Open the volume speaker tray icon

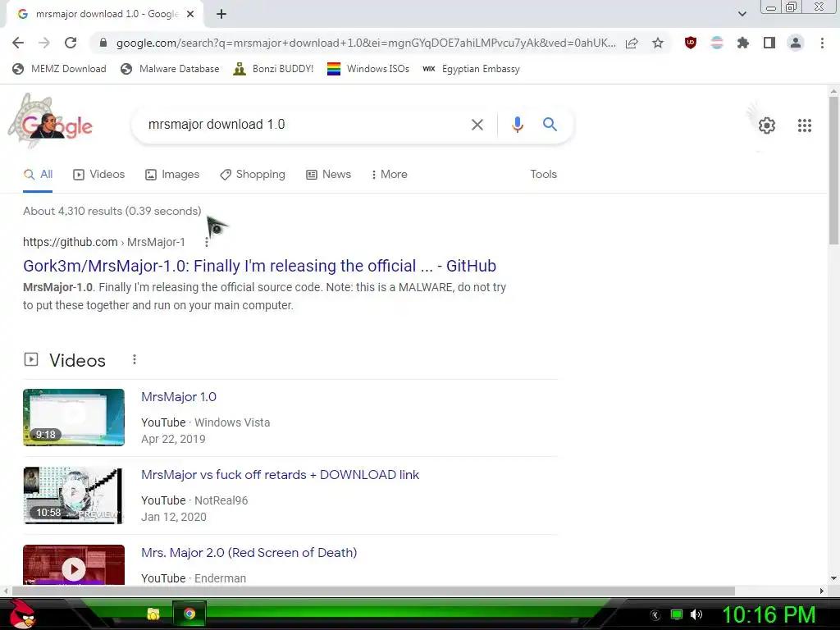tap(696, 614)
